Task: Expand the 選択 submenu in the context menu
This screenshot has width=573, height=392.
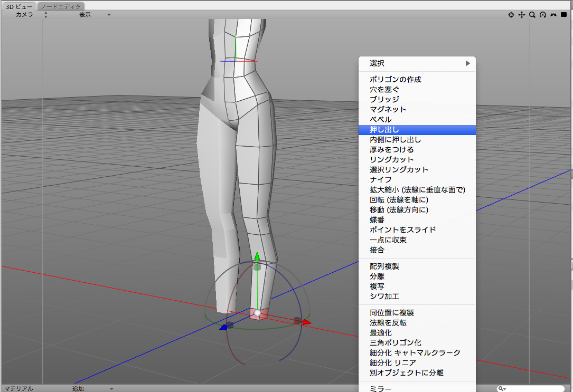Action: click(417, 63)
